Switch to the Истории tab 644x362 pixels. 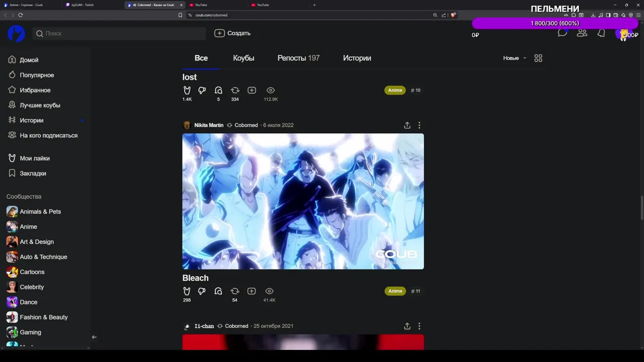pyautogui.click(x=357, y=58)
